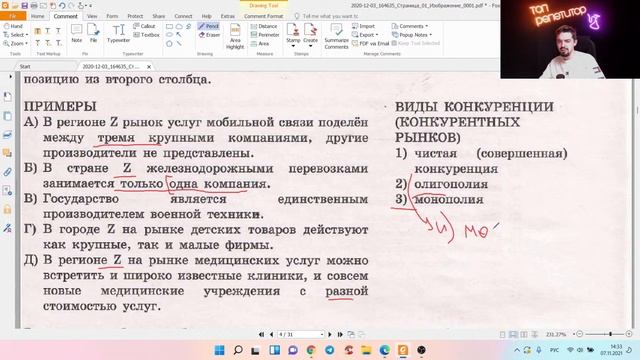Go to the previous page

coord(271,334)
